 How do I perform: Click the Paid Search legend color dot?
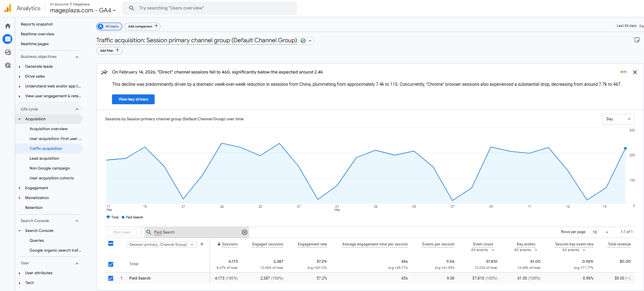pyautogui.click(x=123, y=217)
